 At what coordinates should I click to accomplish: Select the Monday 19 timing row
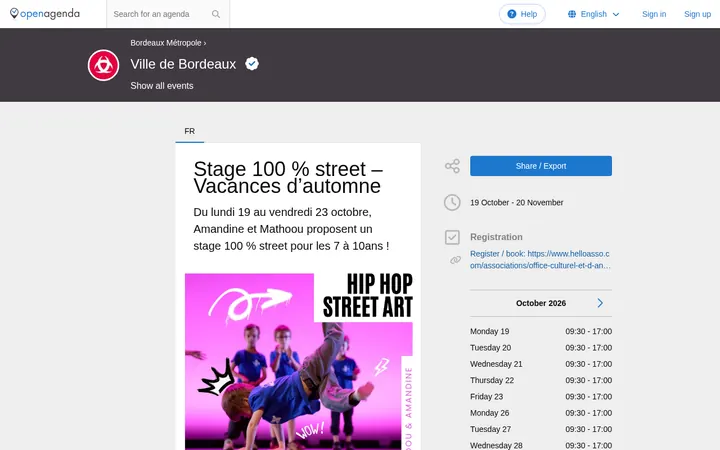540,331
